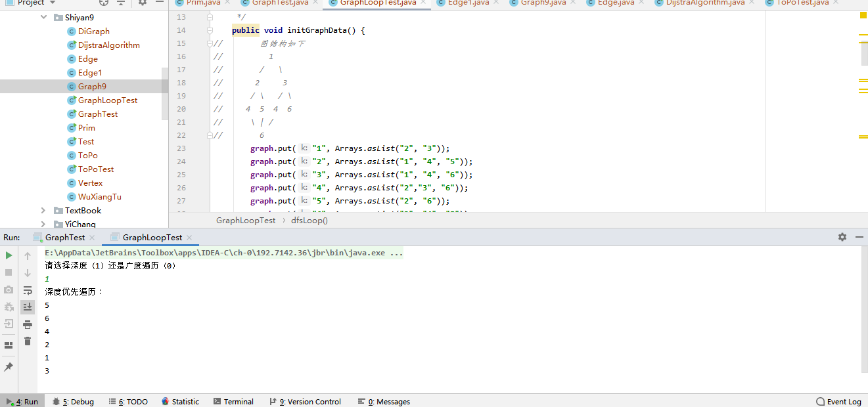Viewport: 868px width, 407px height.
Task: Open the Event Log
Action: point(838,401)
